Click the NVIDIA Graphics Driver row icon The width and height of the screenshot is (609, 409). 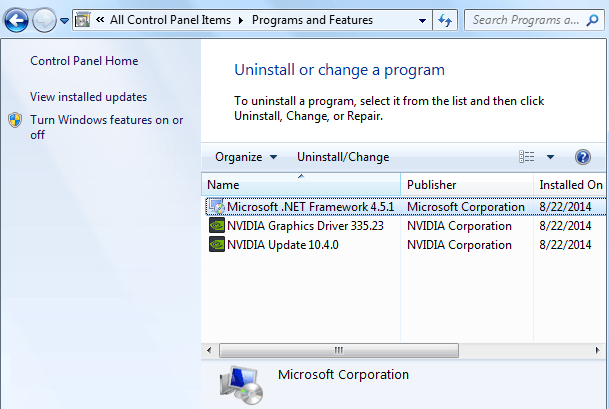tap(217, 226)
